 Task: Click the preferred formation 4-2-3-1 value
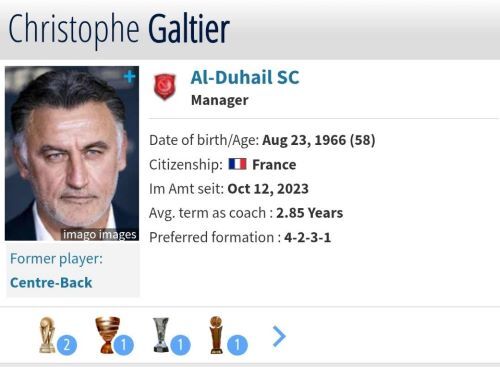pos(307,238)
